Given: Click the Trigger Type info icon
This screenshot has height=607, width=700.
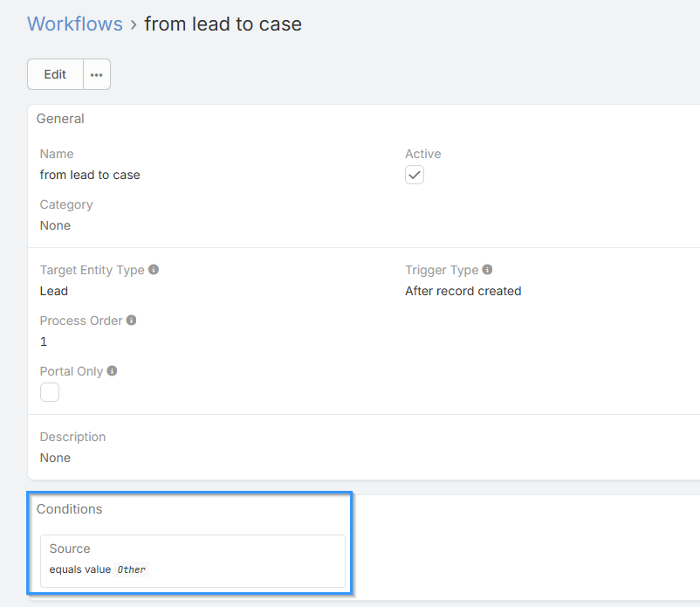Looking at the screenshot, I should [x=487, y=270].
